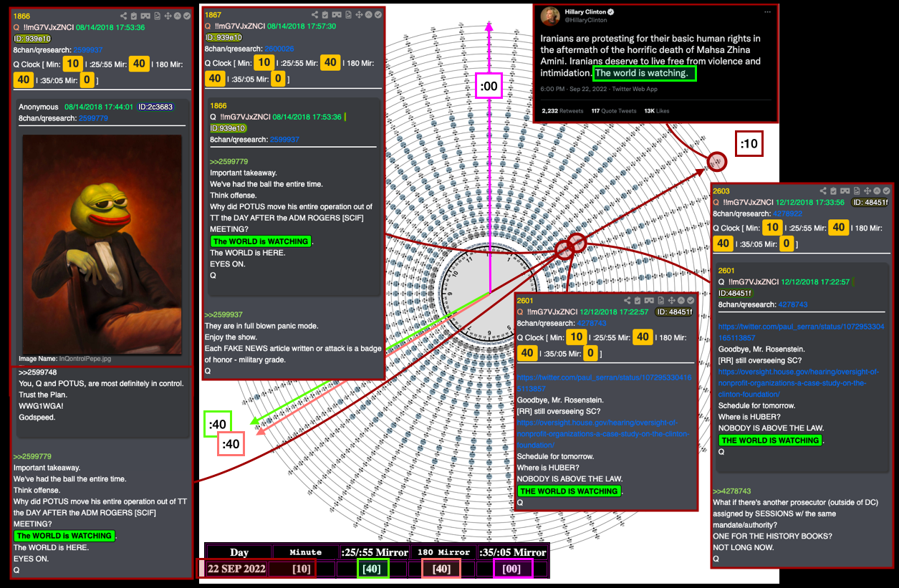Click the move arrows icon in the leftmost post panel

(x=168, y=15)
